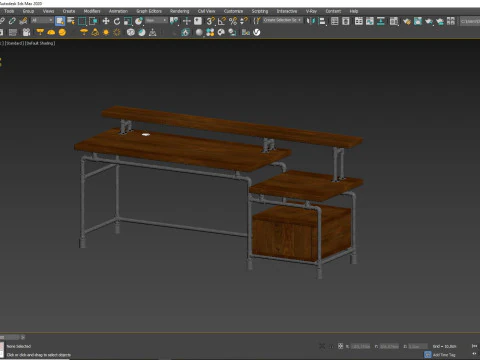Open the Civil View menu

coord(206,11)
